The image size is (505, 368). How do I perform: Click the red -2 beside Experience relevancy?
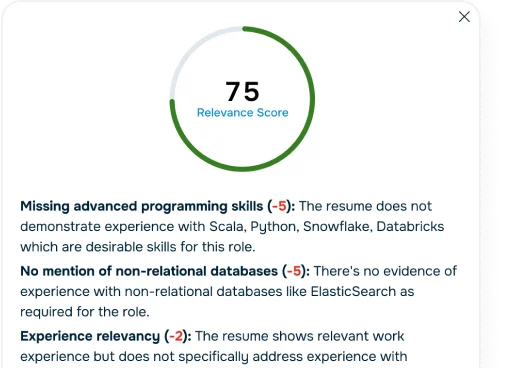[x=176, y=336]
